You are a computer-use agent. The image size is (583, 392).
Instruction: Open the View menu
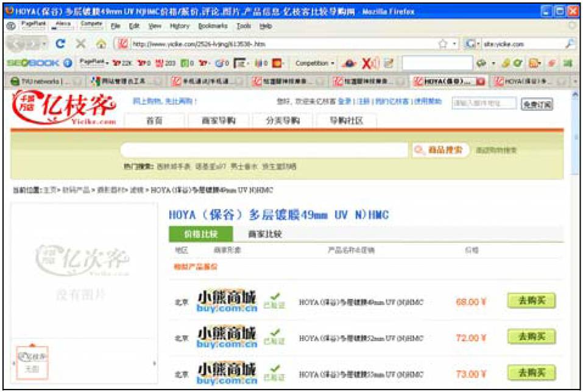(155, 26)
